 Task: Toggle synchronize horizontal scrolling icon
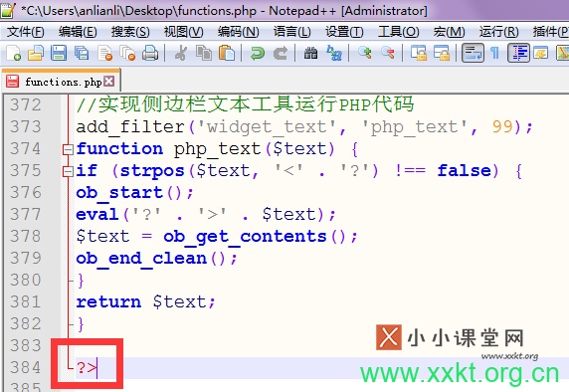pos(442,53)
